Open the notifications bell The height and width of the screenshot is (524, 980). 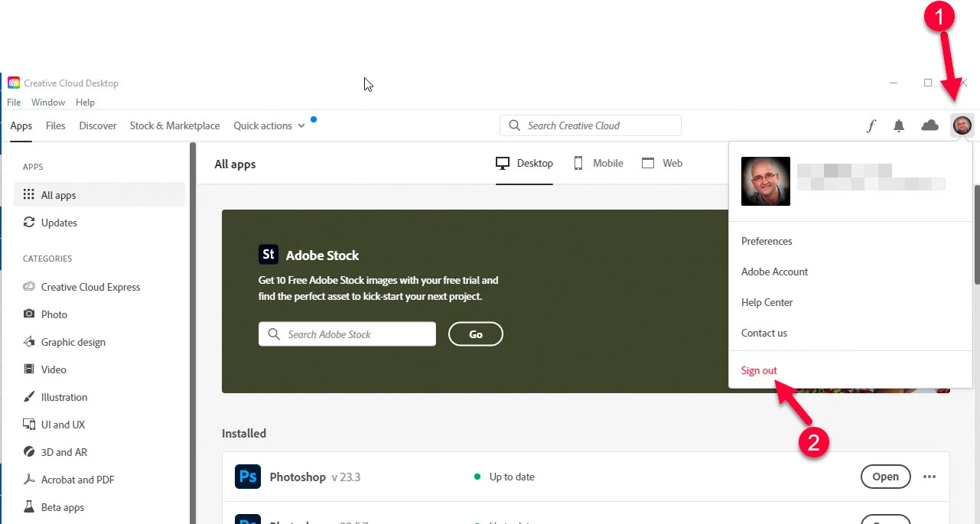tap(899, 126)
